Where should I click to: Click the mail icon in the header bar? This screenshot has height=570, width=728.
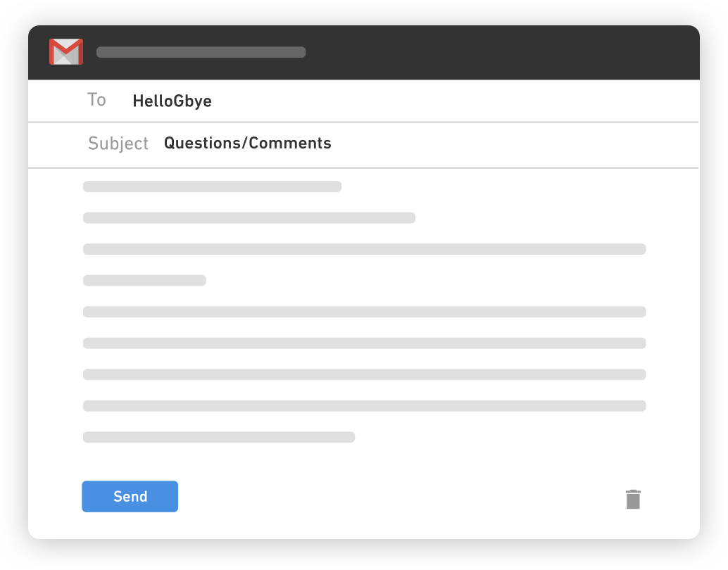click(65, 51)
